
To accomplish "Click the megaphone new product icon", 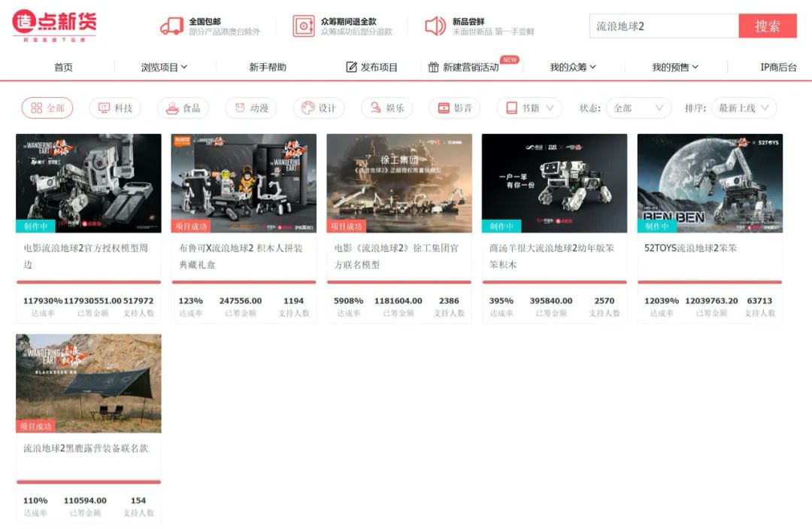I will click(x=435, y=26).
